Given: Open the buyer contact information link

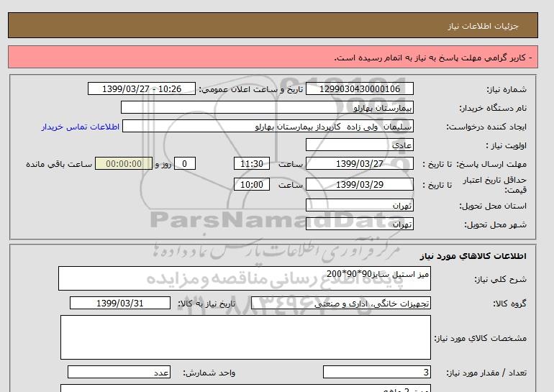Looking at the screenshot, I should pos(81,127).
